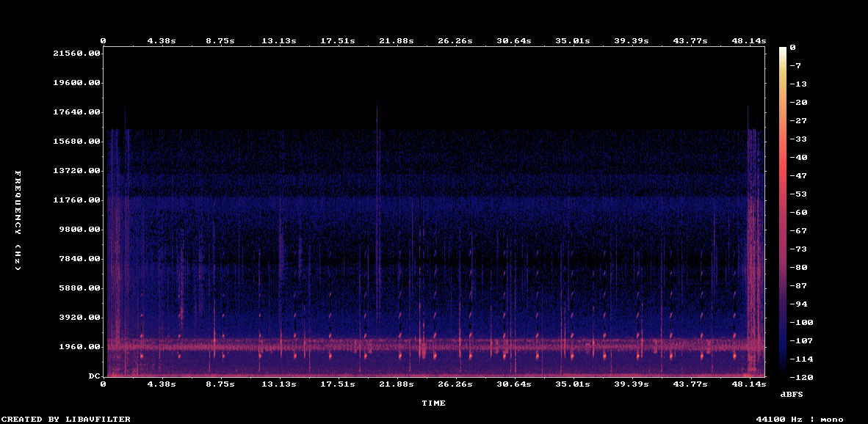
Task: Click 13.13s on the top time axis
Action: (279, 41)
